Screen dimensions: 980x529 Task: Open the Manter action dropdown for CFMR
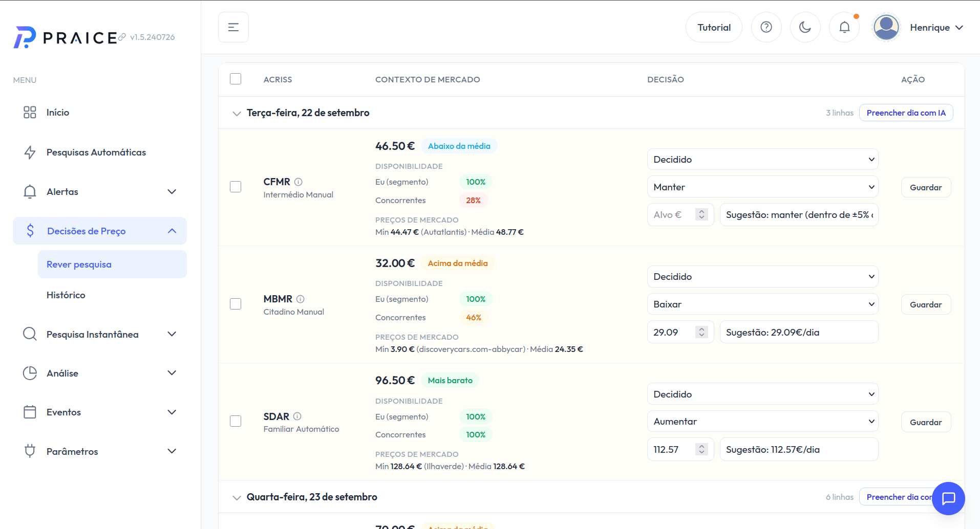pyautogui.click(x=762, y=187)
